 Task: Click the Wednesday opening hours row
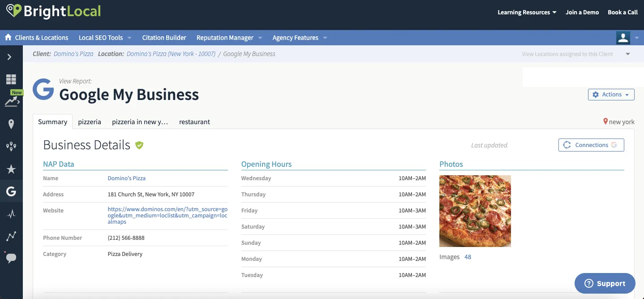[x=334, y=178]
